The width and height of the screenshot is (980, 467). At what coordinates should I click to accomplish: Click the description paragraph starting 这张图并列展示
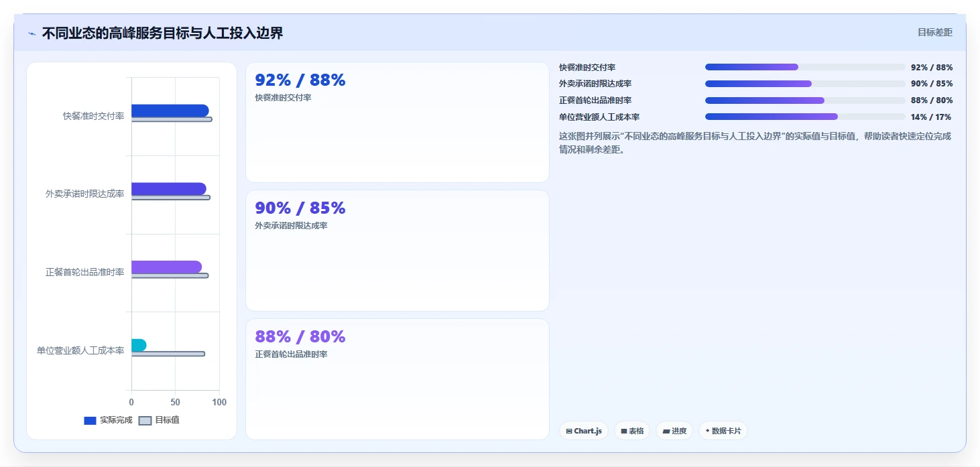pos(755,143)
